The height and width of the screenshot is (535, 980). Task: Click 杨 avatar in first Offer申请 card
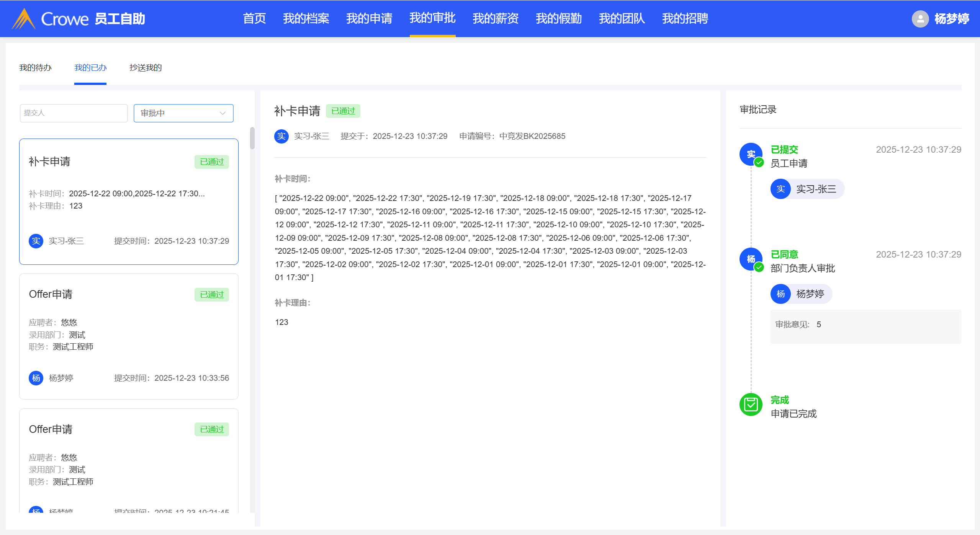pyautogui.click(x=36, y=378)
